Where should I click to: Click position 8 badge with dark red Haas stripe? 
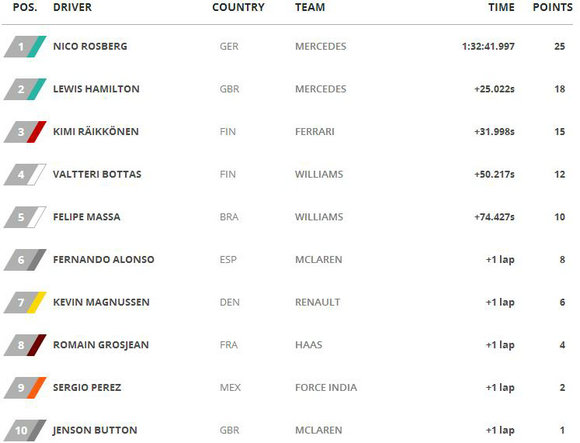(x=25, y=345)
